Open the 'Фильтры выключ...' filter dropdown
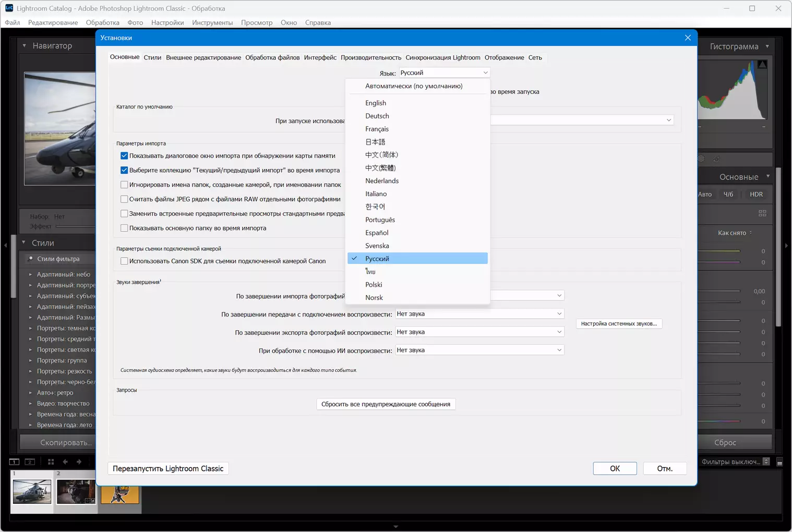The width and height of the screenshot is (792, 532). coord(735,462)
